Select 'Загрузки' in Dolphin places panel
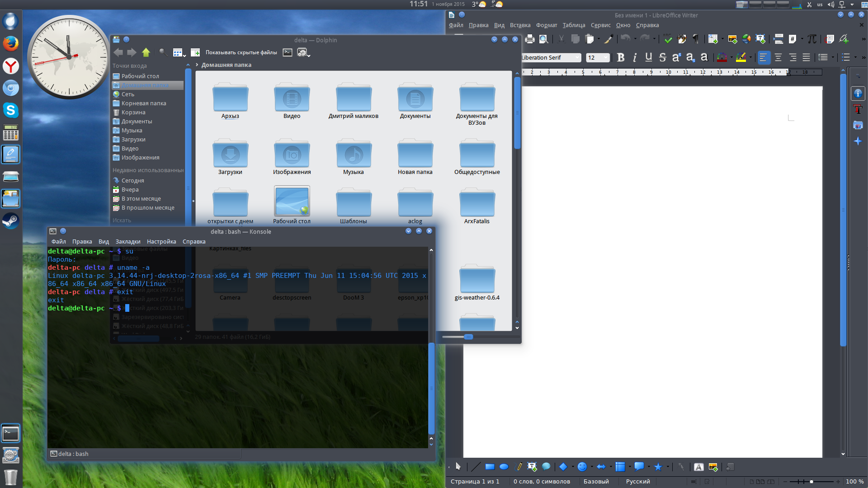 point(133,140)
